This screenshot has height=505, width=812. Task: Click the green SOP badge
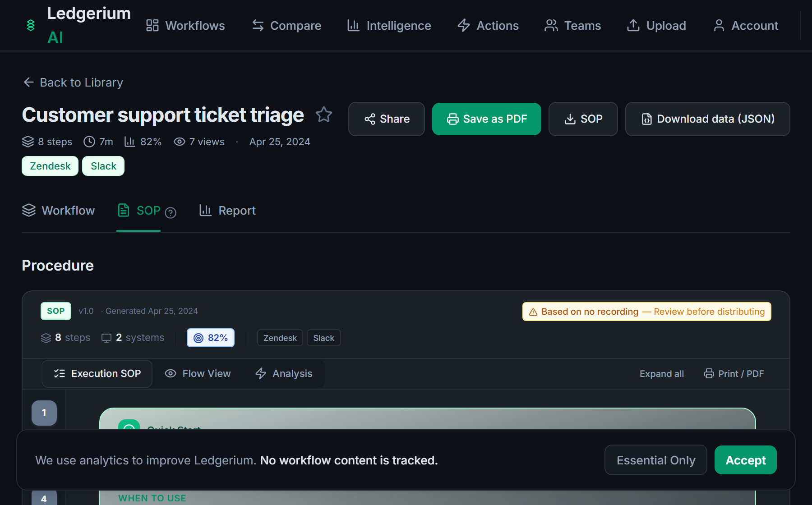coord(56,311)
